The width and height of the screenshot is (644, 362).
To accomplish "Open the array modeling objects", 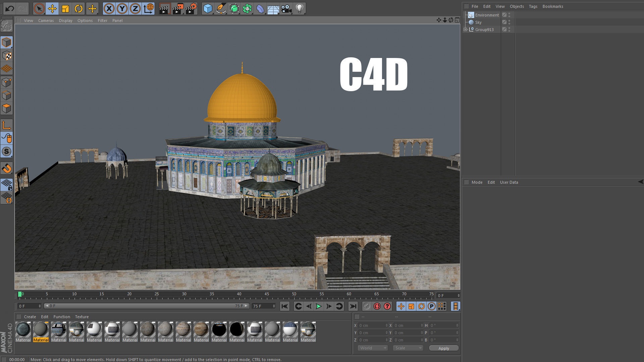I will (x=247, y=8).
